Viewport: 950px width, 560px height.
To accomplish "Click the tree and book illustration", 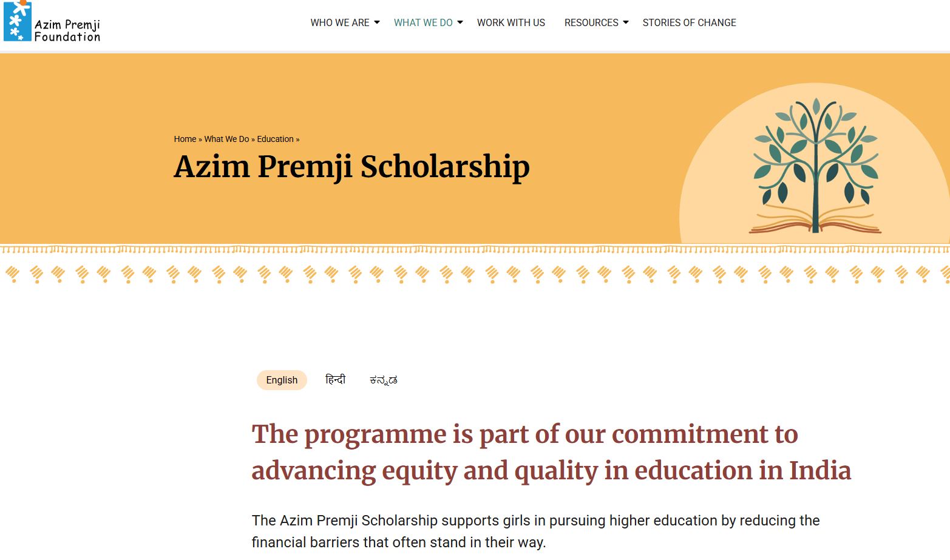I will coord(815,166).
